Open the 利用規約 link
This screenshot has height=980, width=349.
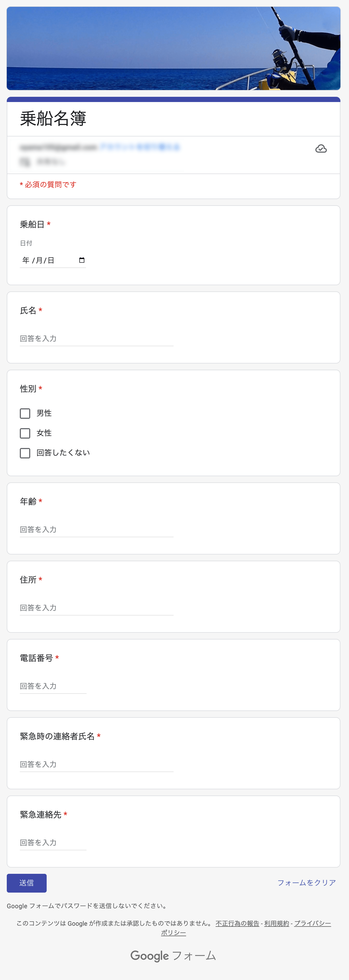(277, 923)
